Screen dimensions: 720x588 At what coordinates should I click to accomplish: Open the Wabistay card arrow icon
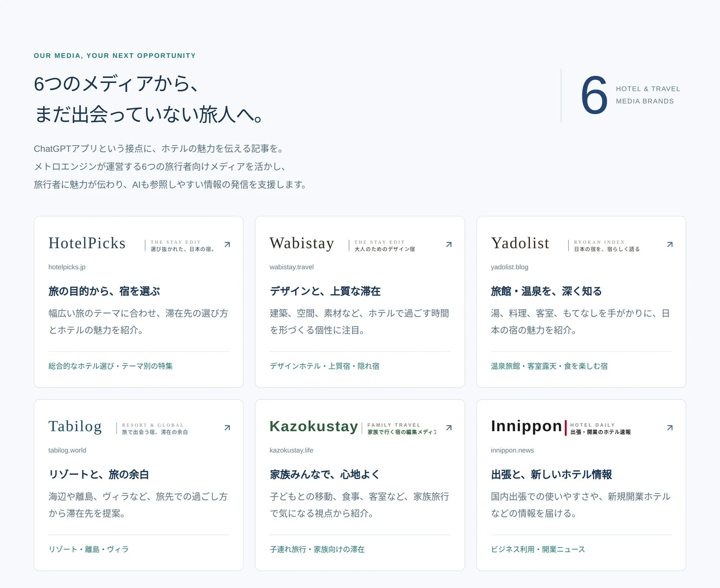click(x=449, y=245)
